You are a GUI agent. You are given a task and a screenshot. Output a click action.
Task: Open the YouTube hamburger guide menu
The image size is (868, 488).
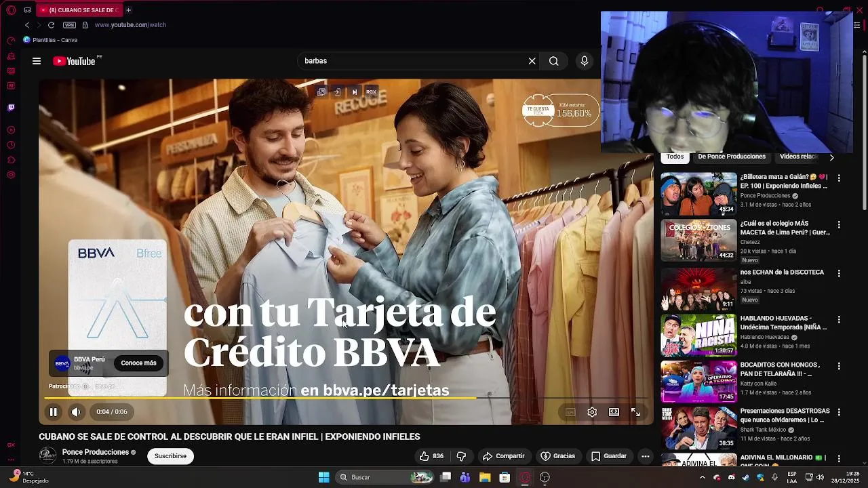[37, 61]
